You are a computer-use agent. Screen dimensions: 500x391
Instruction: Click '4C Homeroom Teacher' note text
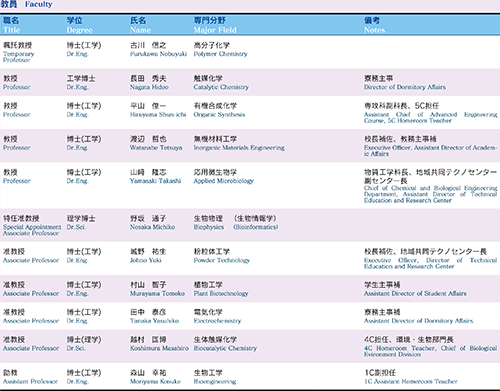click(x=400, y=348)
